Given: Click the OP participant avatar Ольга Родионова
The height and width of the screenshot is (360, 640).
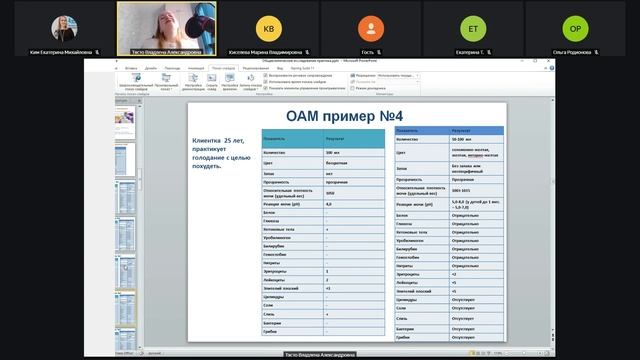Looking at the screenshot, I should [575, 29].
